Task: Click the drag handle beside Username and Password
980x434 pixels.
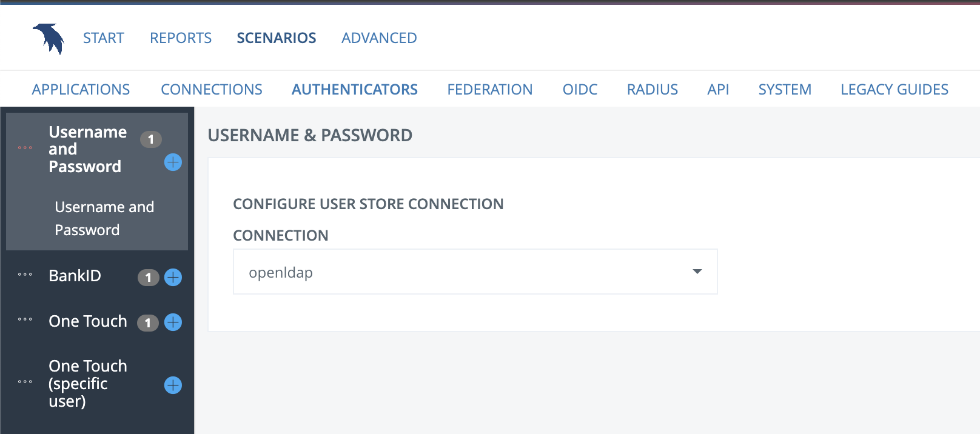Action: pyautogui.click(x=24, y=147)
